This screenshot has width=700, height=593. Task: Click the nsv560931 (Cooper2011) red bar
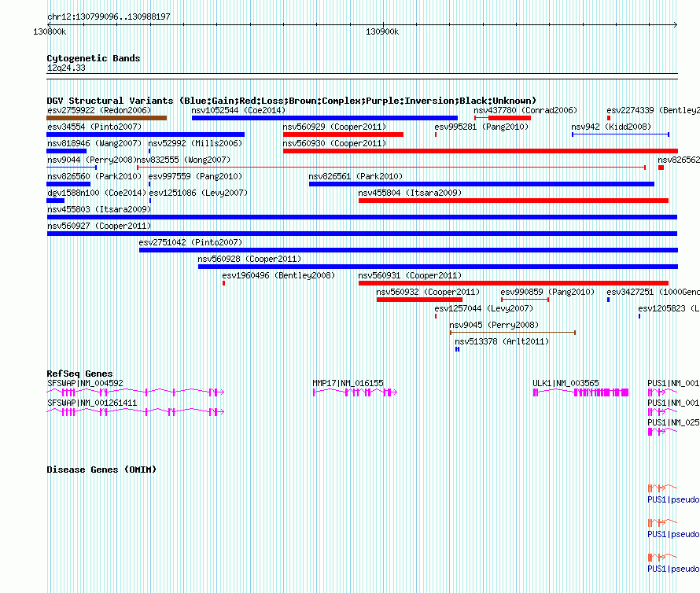[x=514, y=283]
